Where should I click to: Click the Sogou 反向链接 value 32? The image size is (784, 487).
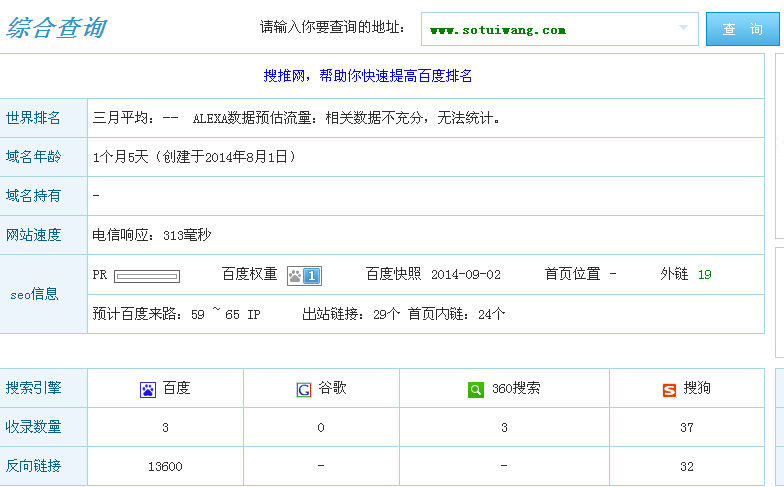tap(687, 466)
